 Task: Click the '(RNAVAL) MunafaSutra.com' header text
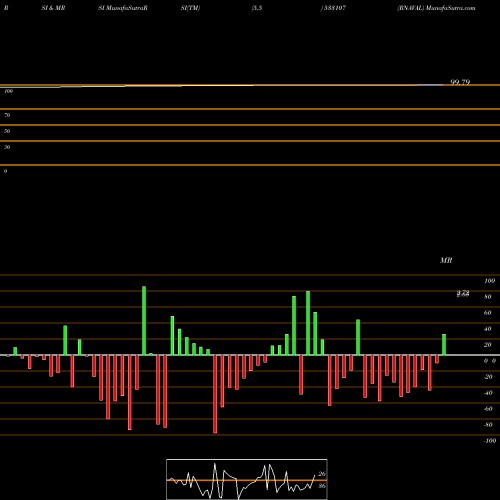point(436,8)
